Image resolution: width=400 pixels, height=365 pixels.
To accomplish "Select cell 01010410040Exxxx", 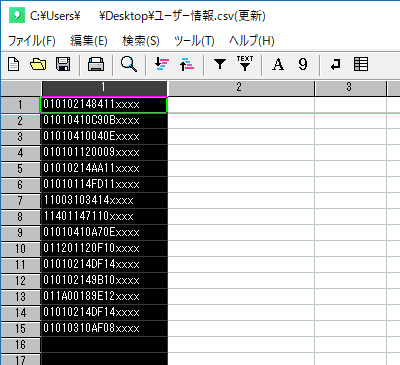I will pyautogui.click(x=104, y=137).
